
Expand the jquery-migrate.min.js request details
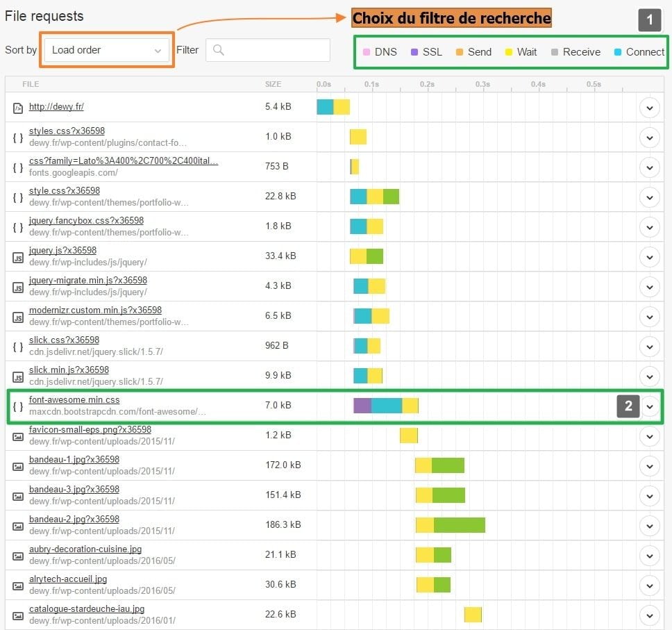[x=649, y=287]
